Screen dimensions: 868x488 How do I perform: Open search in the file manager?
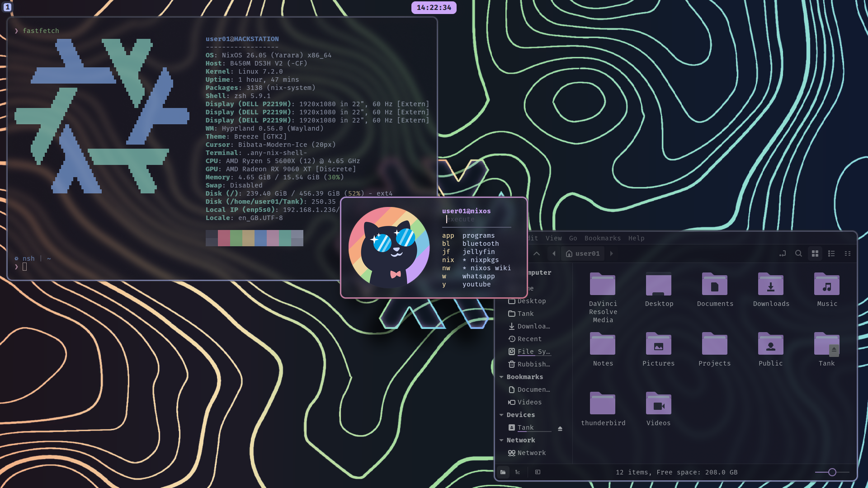(x=799, y=253)
